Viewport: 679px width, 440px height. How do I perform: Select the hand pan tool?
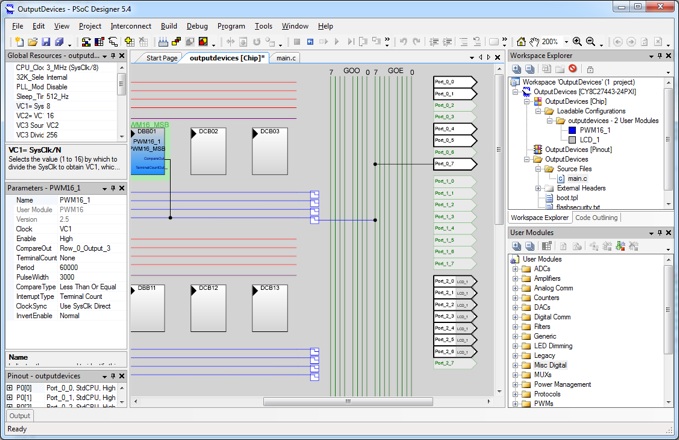click(x=534, y=42)
